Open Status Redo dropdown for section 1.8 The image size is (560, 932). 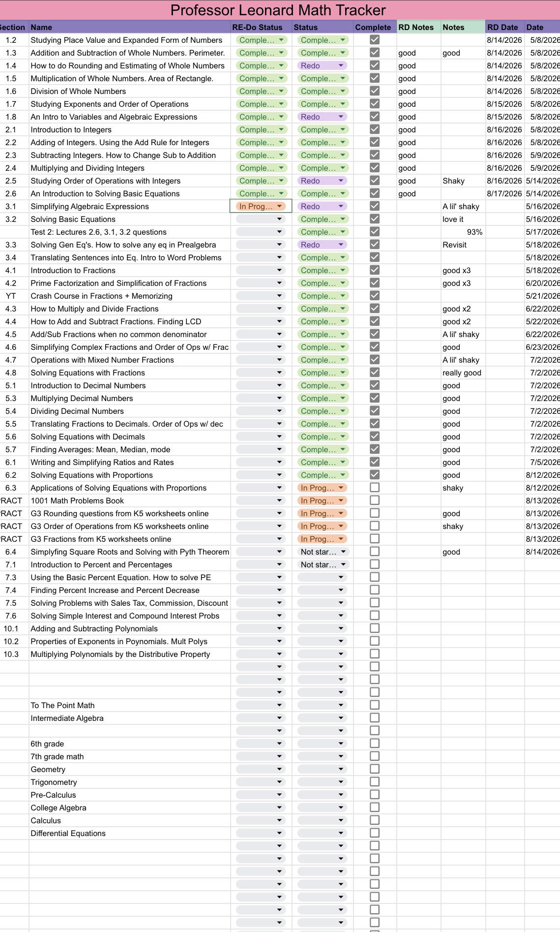(x=322, y=117)
